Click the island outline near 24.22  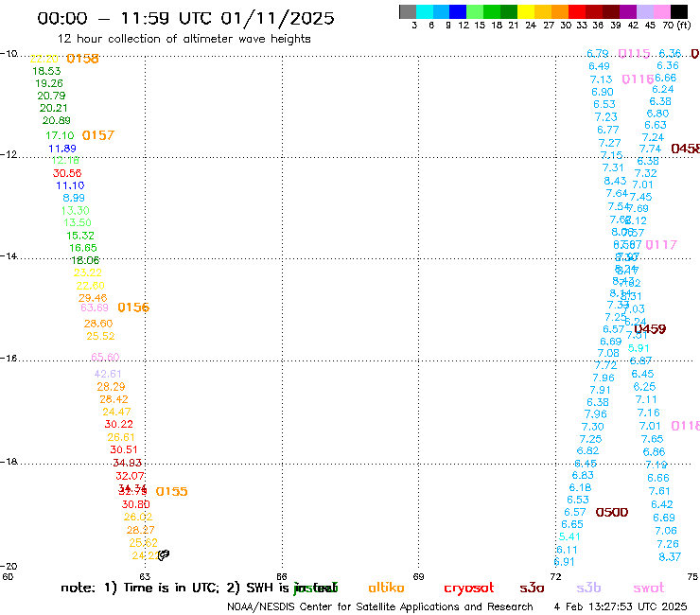(x=164, y=554)
